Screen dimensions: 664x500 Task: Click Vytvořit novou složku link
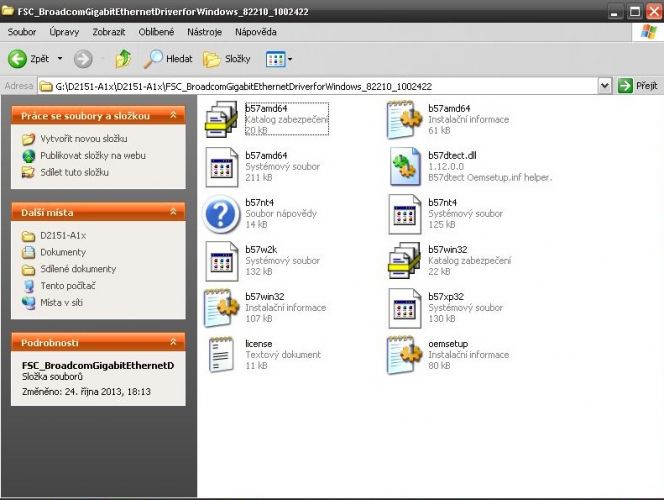[84, 139]
